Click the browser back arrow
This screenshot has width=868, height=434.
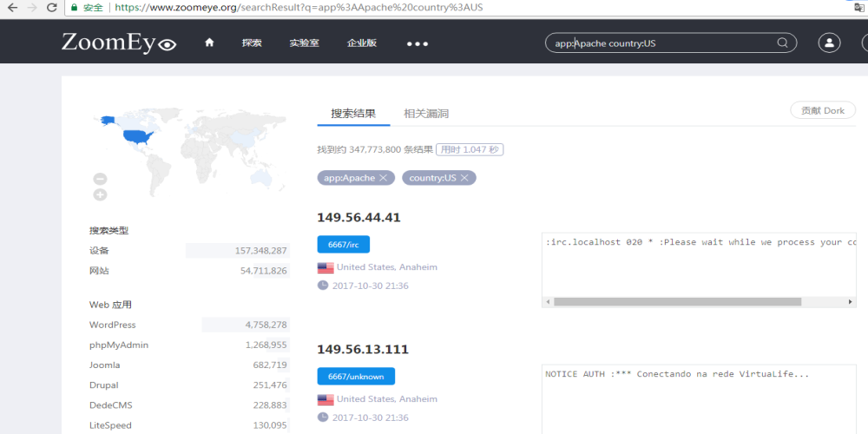point(12,9)
